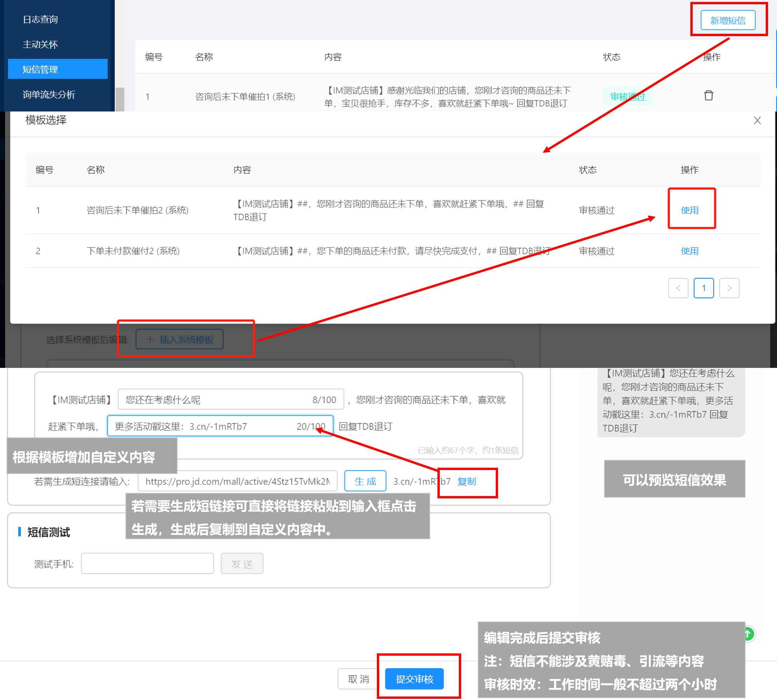Go to previous page with left chevron
The image size is (777, 700).
678,288
